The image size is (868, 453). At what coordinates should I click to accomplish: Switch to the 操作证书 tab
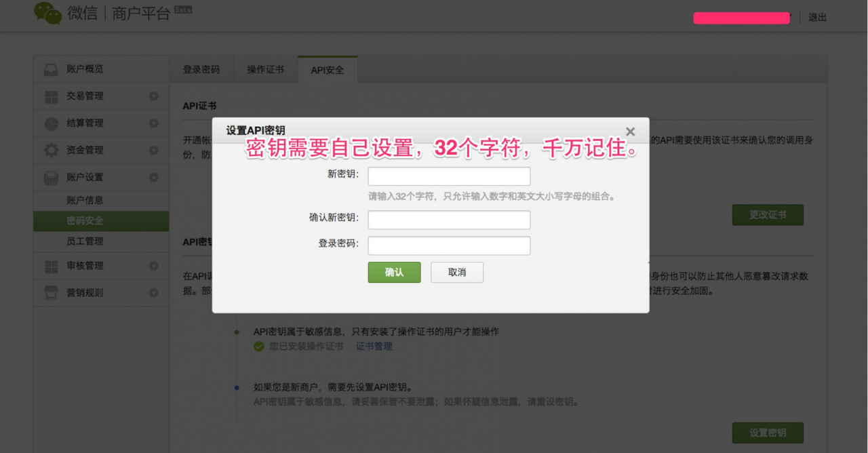[265, 70]
